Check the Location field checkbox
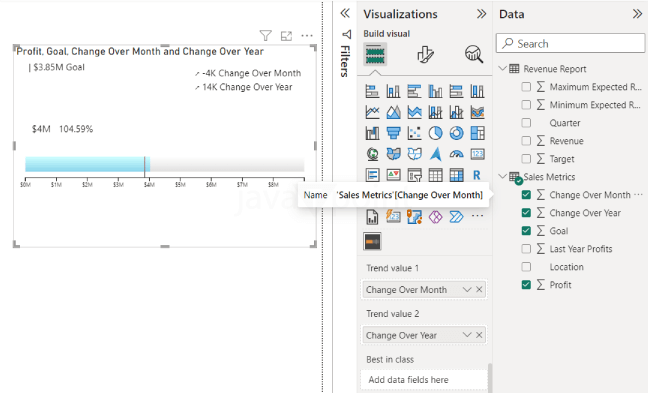The width and height of the screenshot is (648, 393). click(526, 267)
